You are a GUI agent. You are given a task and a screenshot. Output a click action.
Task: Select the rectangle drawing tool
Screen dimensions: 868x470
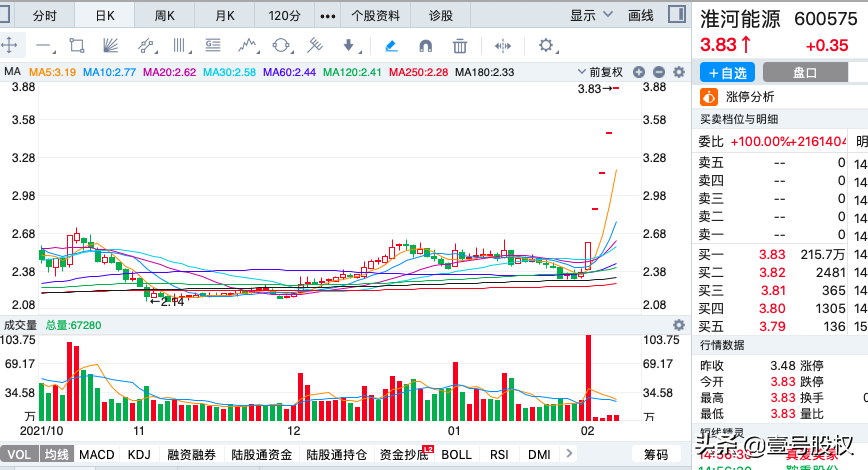77,45
